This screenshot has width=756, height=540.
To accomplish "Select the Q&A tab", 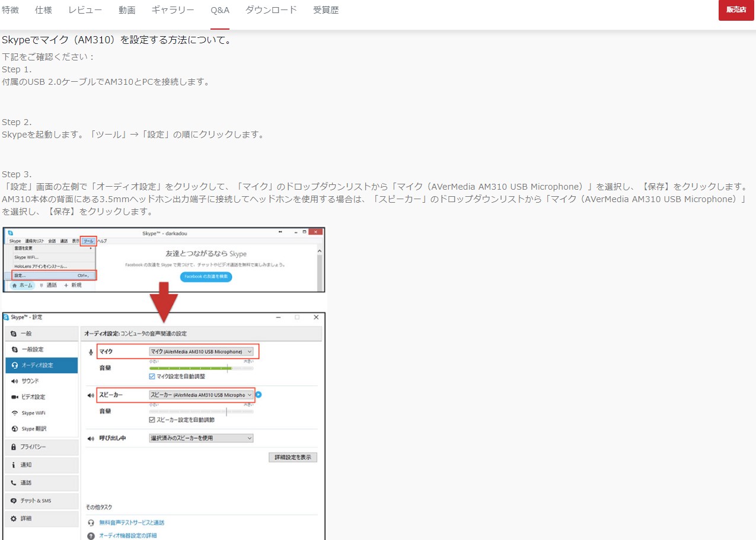I will pos(220,10).
